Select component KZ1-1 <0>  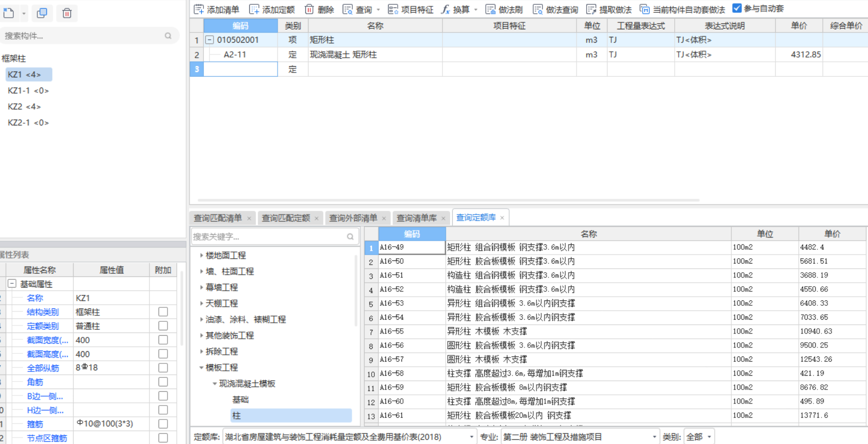[x=28, y=91]
